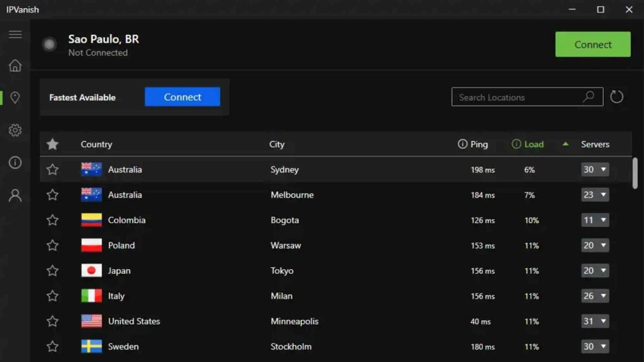This screenshot has height=362, width=644.
Task: Sort by City column header
Action: 277,144
